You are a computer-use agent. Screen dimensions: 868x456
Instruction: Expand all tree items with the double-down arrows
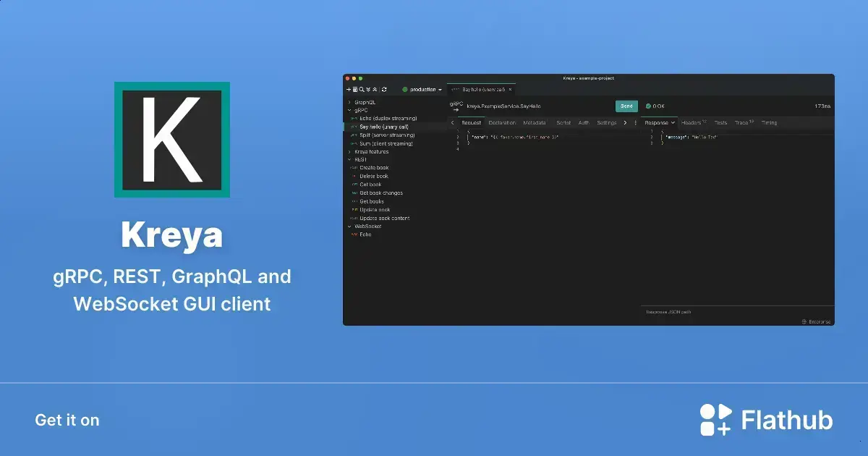[x=368, y=90]
